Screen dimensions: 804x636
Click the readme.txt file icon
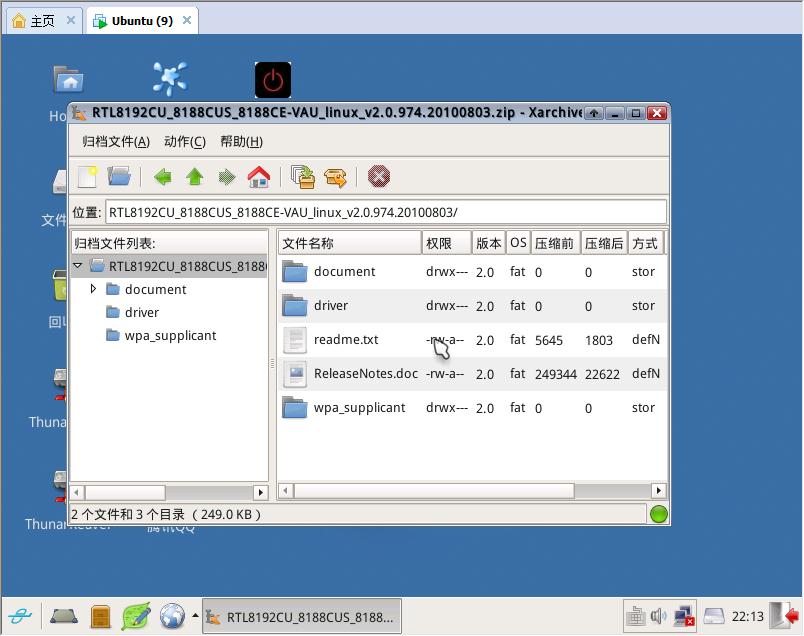pos(295,340)
